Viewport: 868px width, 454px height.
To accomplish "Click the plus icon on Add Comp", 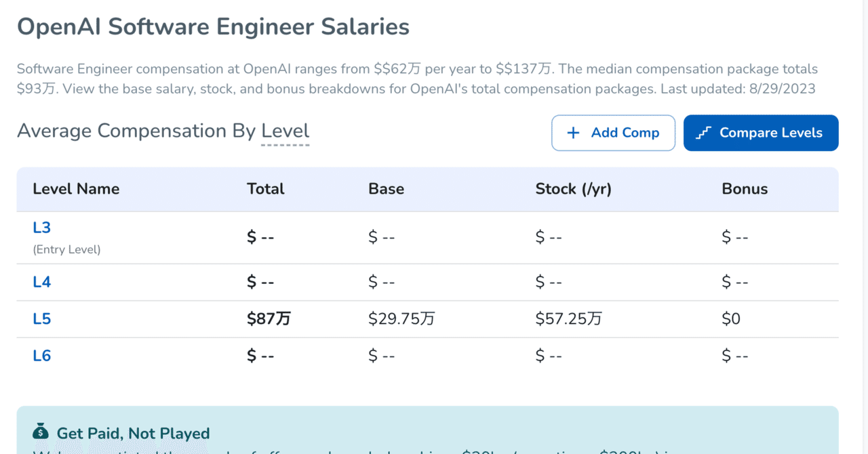I will tap(573, 133).
